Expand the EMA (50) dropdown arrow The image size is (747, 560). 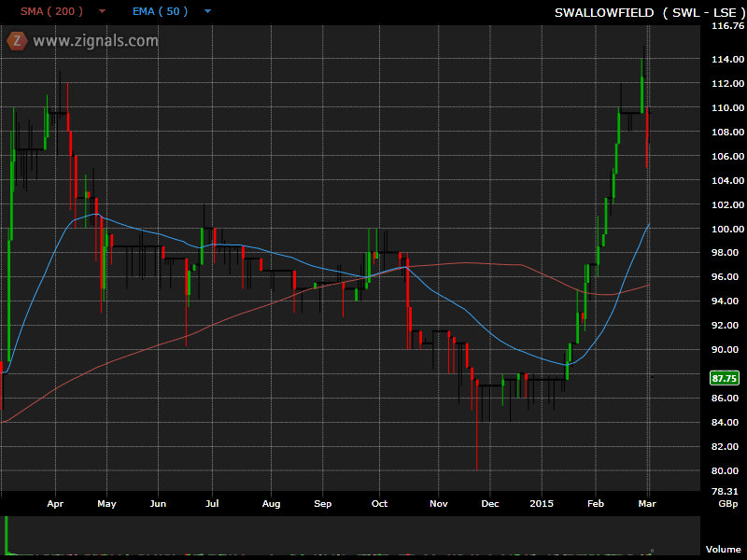(x=207, y=12)
